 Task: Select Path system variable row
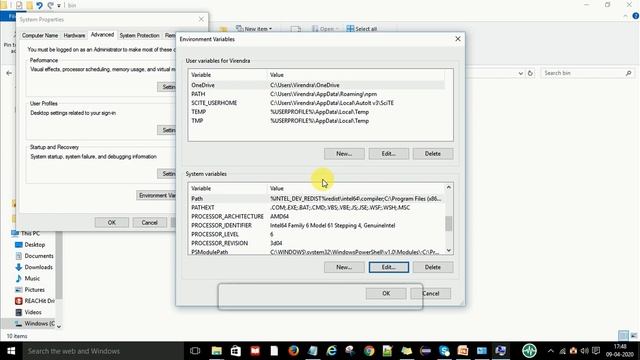(x=317, y=198)
